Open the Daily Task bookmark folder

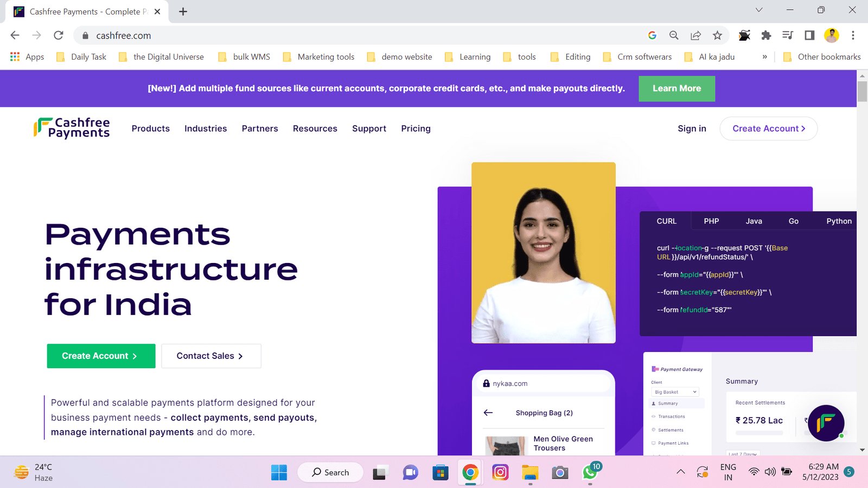pos(81,57)
